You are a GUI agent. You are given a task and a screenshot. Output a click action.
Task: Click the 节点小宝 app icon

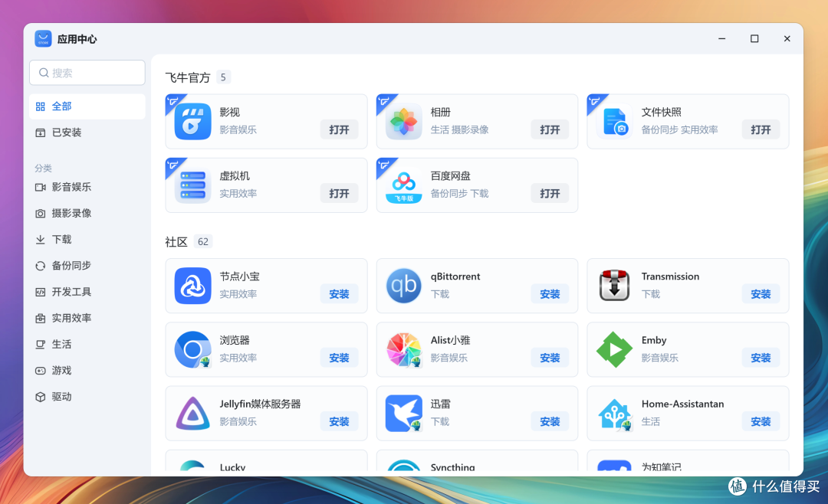click(x=192, y=286)
